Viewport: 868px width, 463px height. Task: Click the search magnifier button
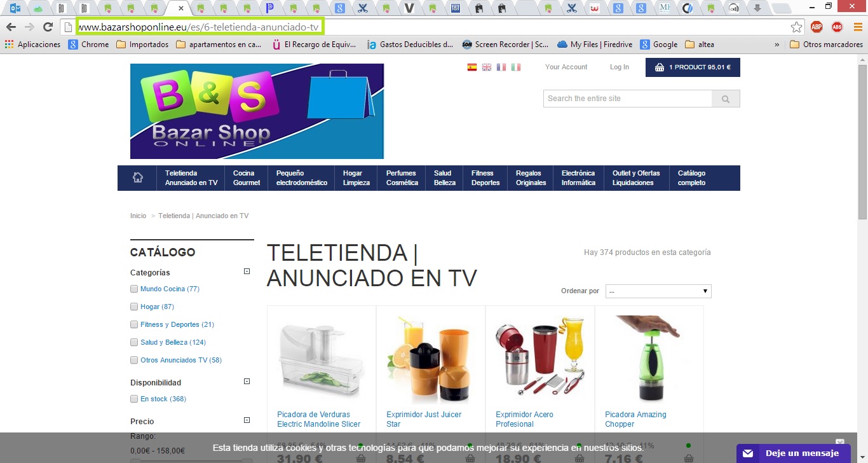point(726,99)
